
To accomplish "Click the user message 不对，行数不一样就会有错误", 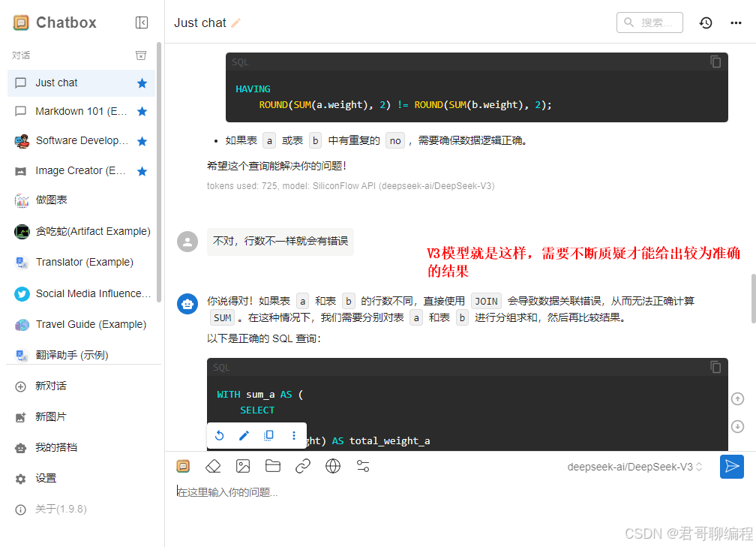I will tap(280, 241).
